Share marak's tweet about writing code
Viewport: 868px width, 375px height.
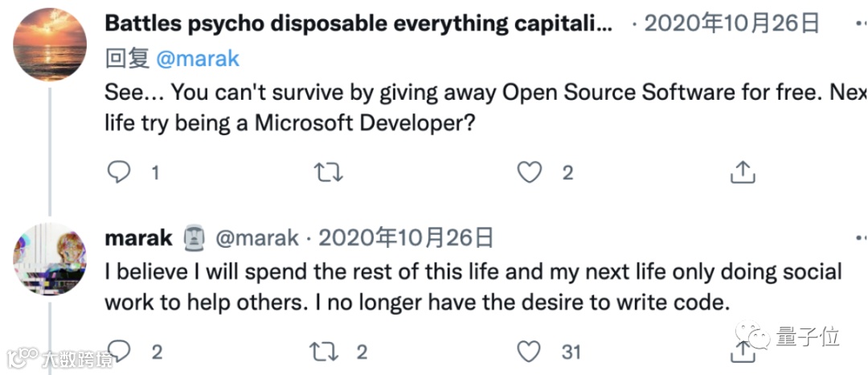click(x=742, y=351)
